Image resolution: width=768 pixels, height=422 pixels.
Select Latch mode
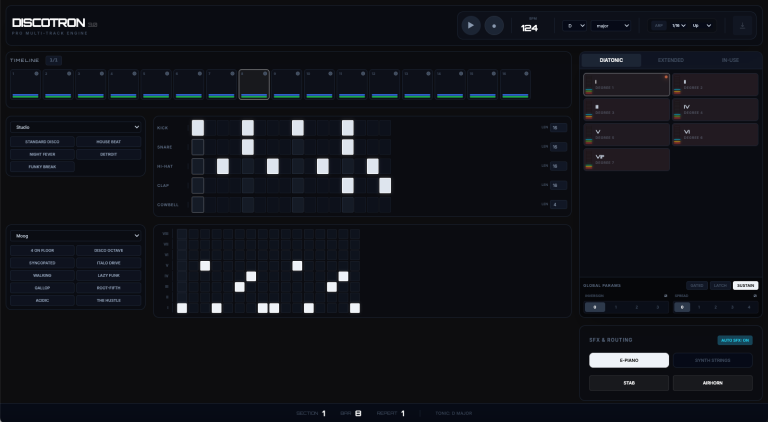pyautogui.click(x=720, y=285)
